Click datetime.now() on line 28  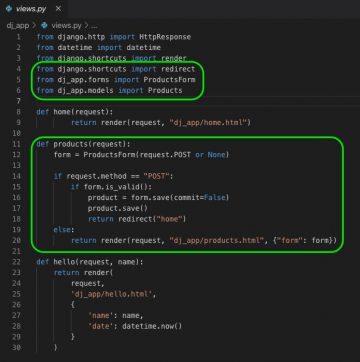(x=152, y=326)
